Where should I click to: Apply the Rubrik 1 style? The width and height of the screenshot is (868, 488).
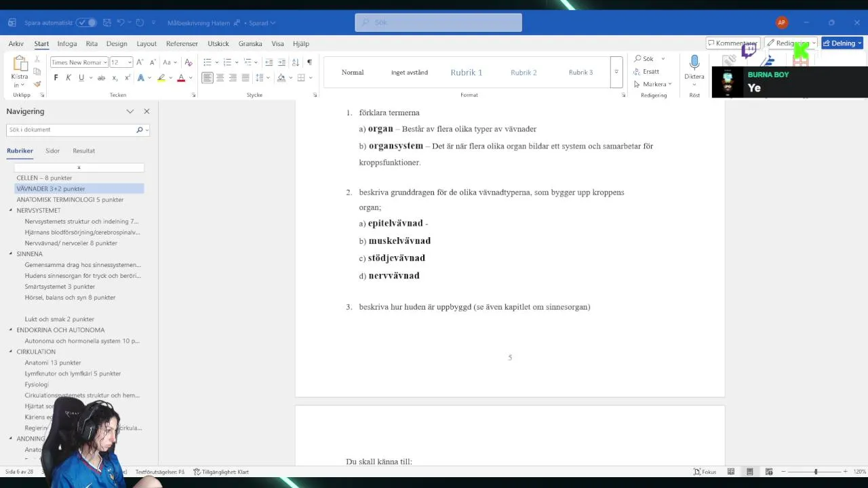(x=467, y=73)
